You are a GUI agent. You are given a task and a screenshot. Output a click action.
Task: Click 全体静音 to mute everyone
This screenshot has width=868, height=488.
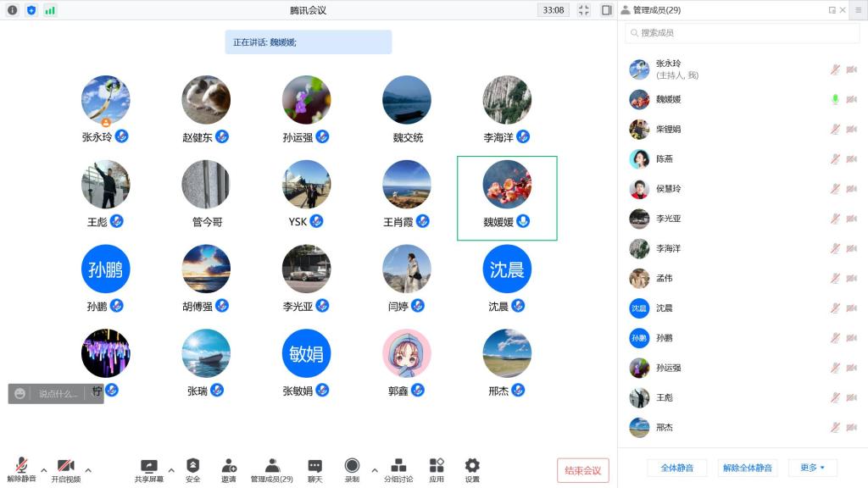point(676,468)
